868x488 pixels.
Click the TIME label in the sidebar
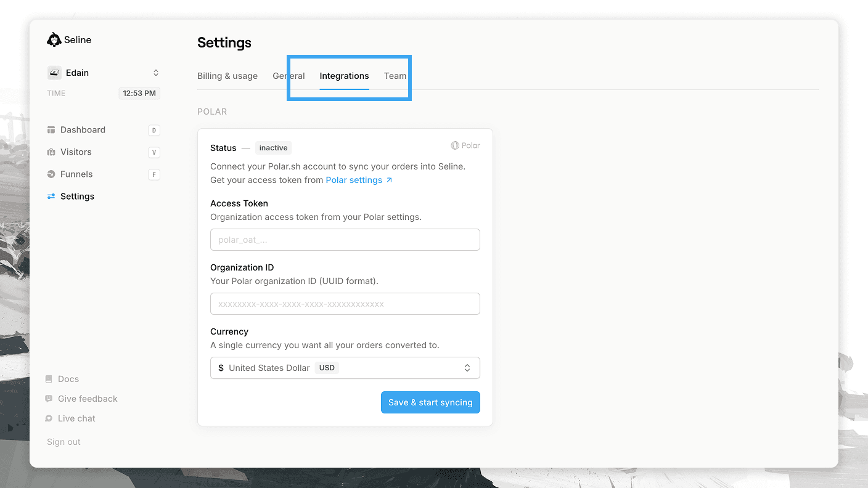click(56, 93)
